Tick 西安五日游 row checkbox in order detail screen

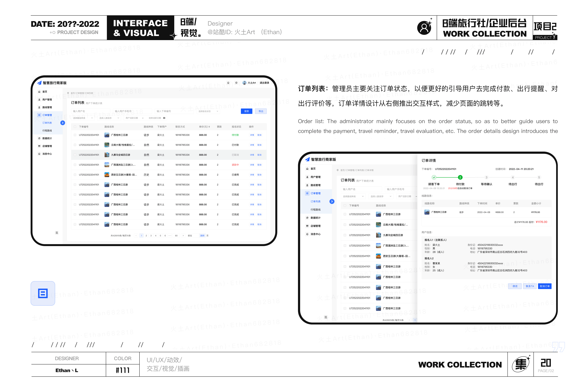pos(345,256)
